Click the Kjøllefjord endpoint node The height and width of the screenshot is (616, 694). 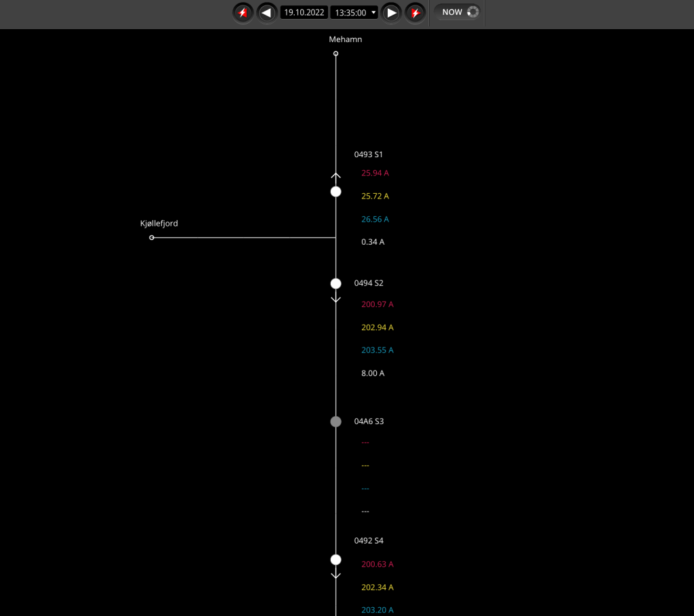pos(152,238)
